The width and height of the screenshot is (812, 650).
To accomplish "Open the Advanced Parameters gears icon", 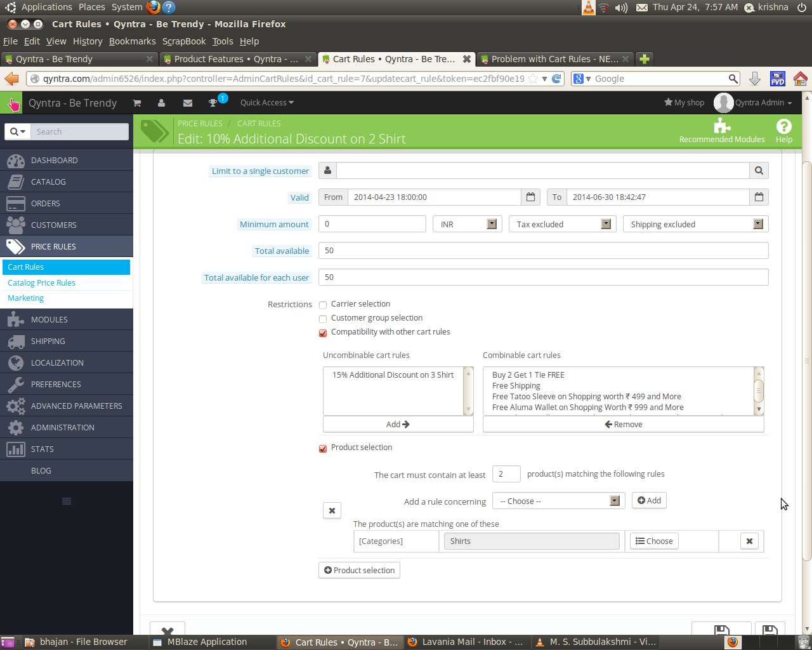I will (15, 406).
